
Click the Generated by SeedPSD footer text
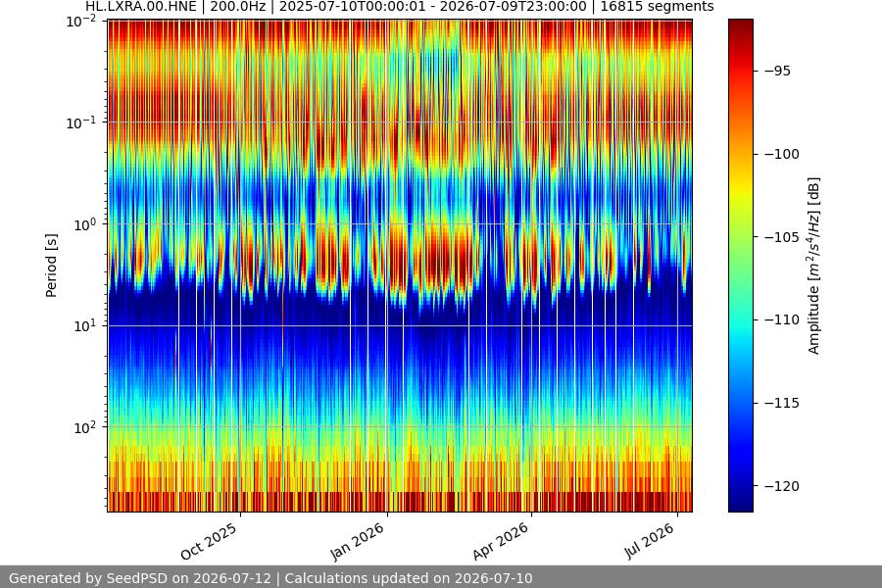click(270, 578)
